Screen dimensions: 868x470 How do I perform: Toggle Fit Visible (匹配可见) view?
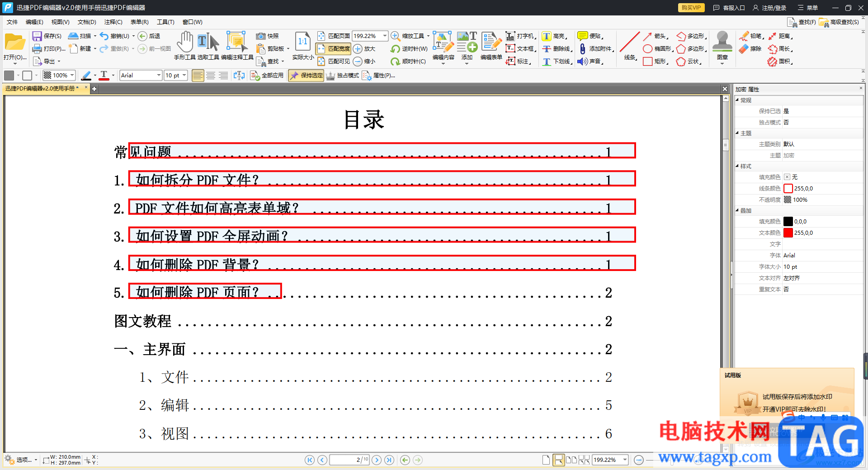click(334, 62)
